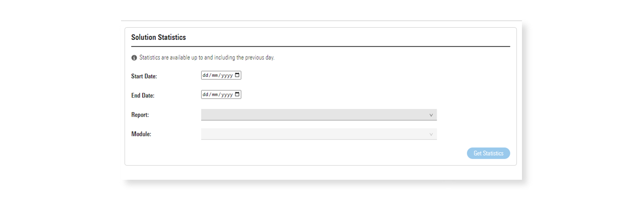This screenshot has width=644, height=205.
Task: Click the Module field label
Action: (x=141, y=134)
